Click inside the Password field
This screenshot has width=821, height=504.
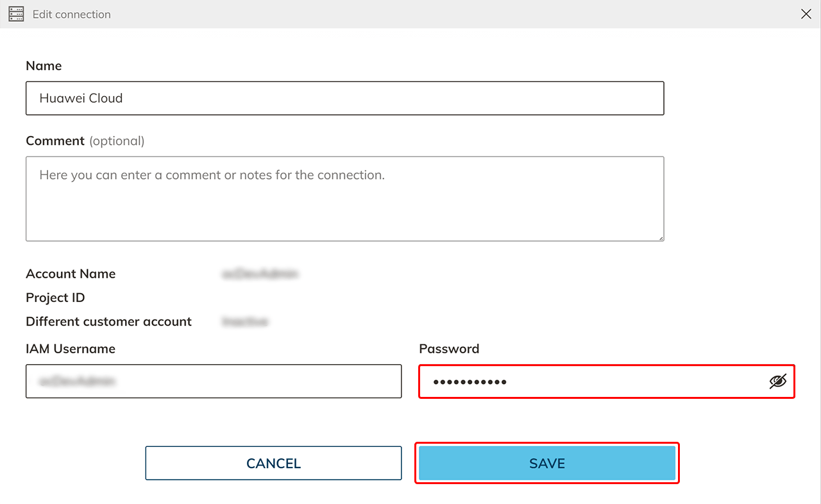pyautogui.click(x=590, y=382)
